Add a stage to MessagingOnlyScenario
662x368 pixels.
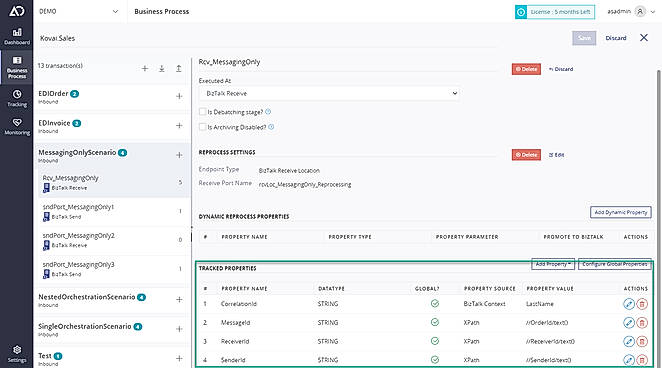click(x=179, y=155)
